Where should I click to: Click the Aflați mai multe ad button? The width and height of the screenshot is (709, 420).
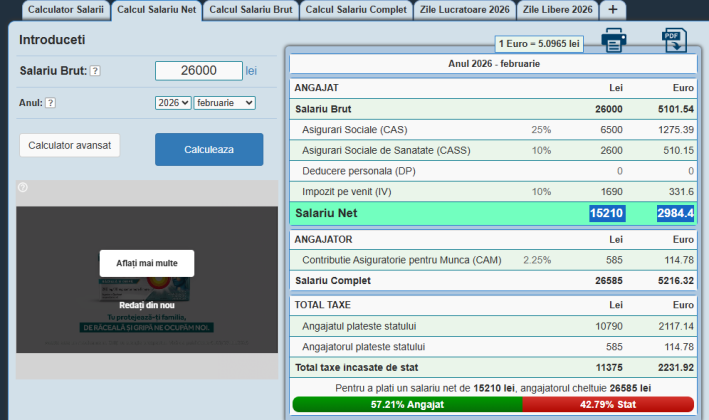[146, 263]
